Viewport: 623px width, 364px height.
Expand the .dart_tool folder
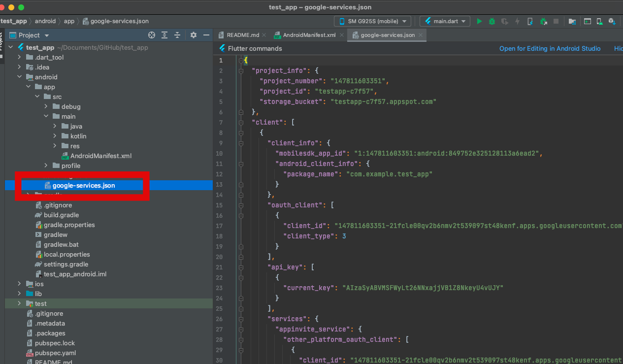pyautogui.click(x=20, y=57)
